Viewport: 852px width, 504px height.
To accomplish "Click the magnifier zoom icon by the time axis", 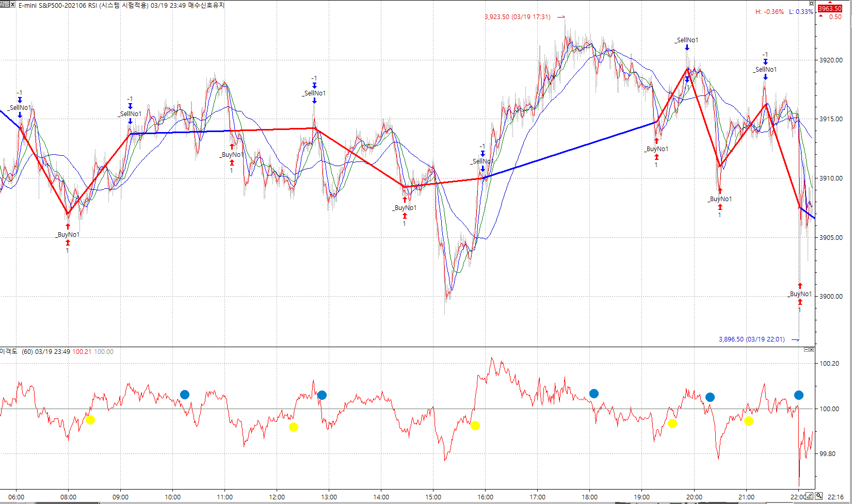I will pos(819,496).
